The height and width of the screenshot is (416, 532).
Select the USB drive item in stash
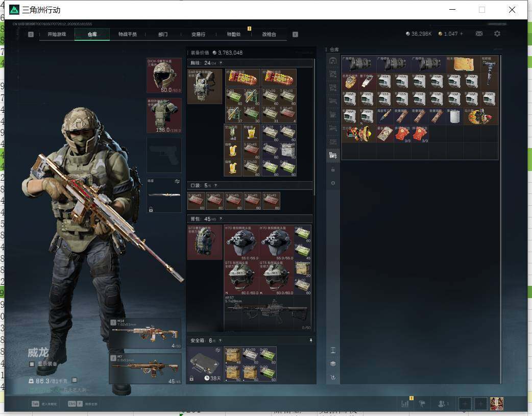[368, 82]
